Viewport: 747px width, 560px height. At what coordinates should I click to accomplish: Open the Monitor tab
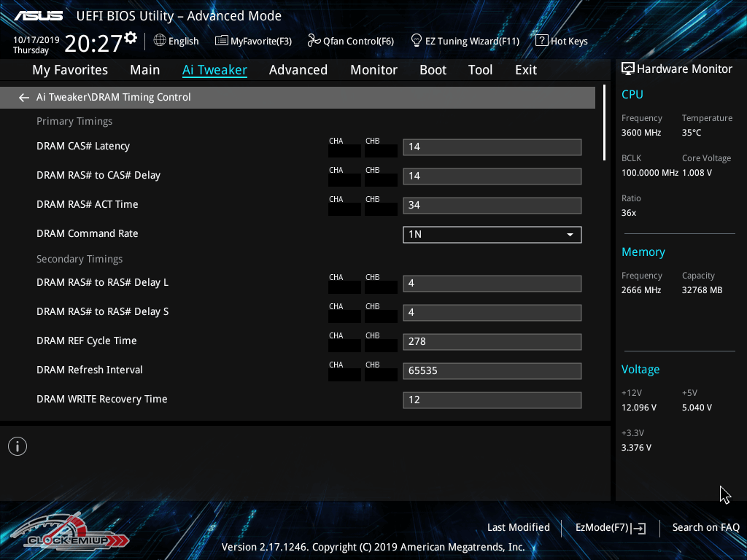click(373, 70)
